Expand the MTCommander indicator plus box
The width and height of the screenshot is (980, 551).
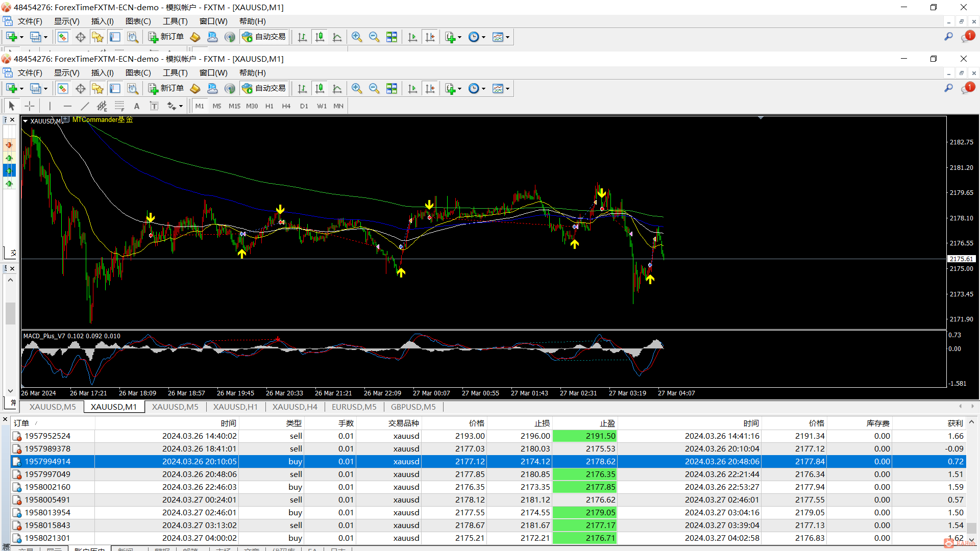pos(66,119)
